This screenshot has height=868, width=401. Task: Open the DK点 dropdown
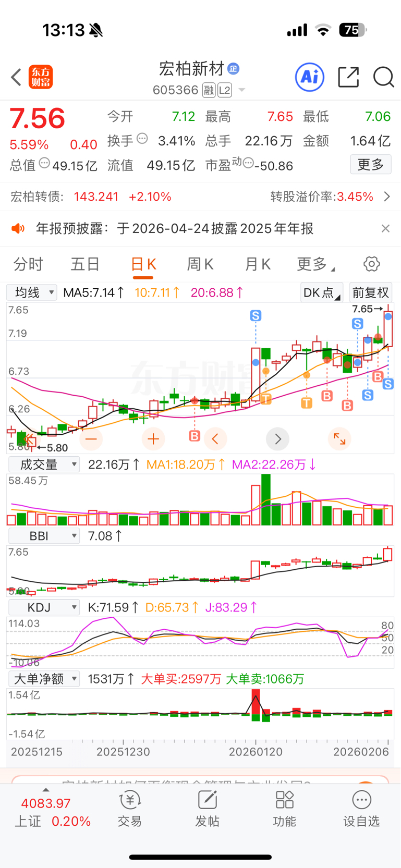pyautogui.click(x=322, y=292)
